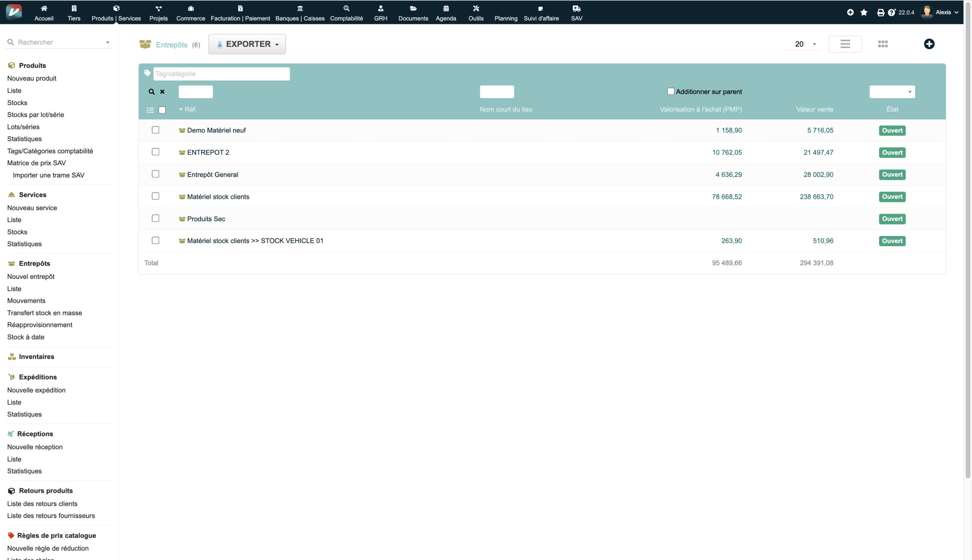The image size is (972, 560).
Task: Check the box for ENTREPOT 2 row
Action: (x=155, y=152)
